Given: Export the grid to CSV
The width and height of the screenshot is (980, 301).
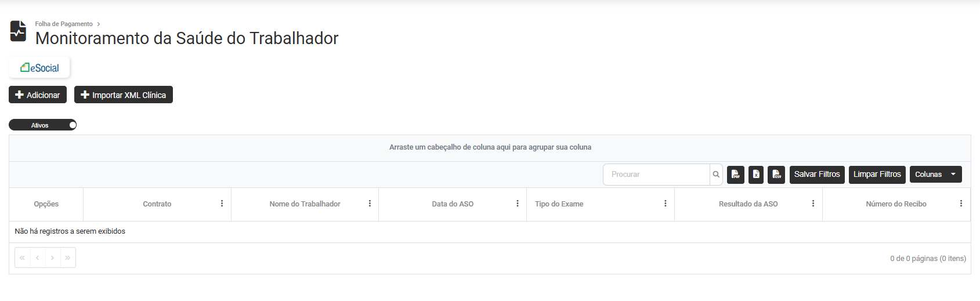Looking at the screenshot, I should pyautogui.click(x=776, y=174).
